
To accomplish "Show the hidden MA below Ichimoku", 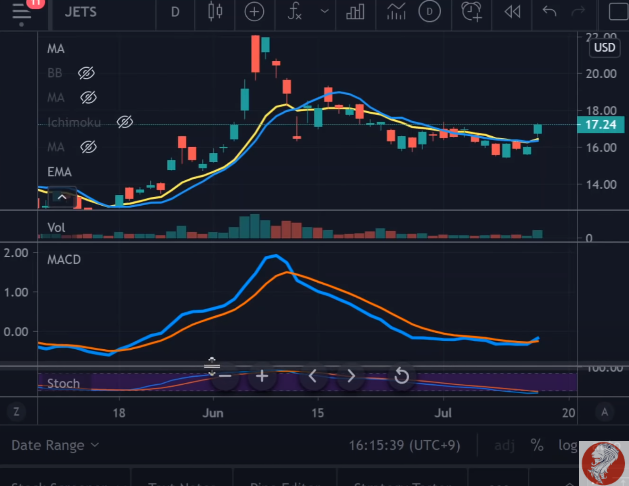I will pyautogui.click(x=88, y=147).
